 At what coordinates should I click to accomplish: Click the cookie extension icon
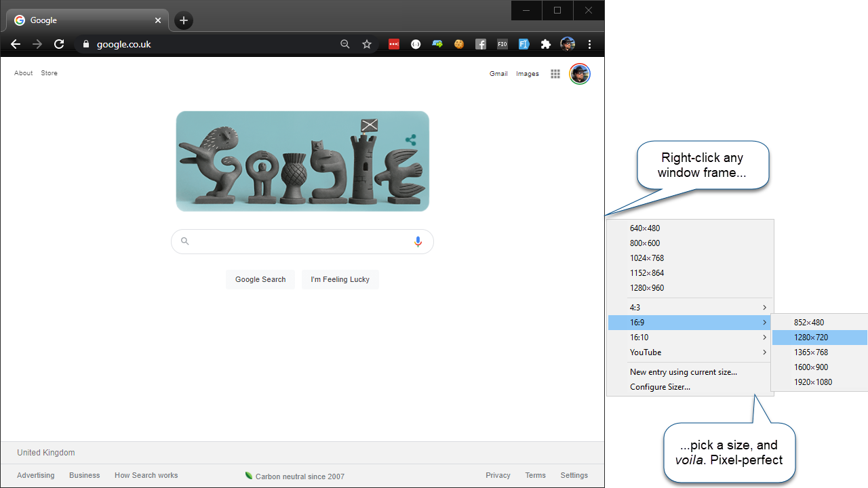pos(459,44)
